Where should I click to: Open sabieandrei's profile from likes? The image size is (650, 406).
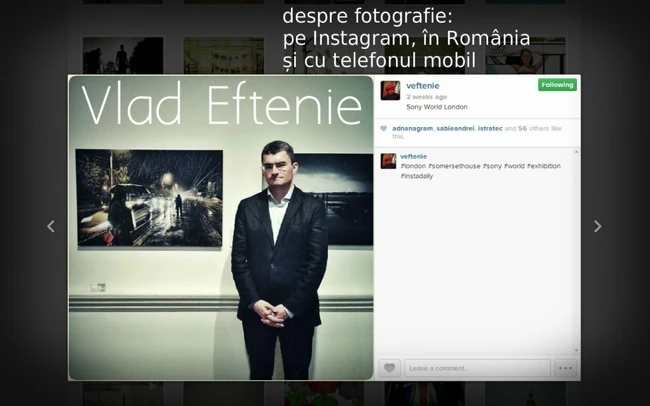(455, 128)
